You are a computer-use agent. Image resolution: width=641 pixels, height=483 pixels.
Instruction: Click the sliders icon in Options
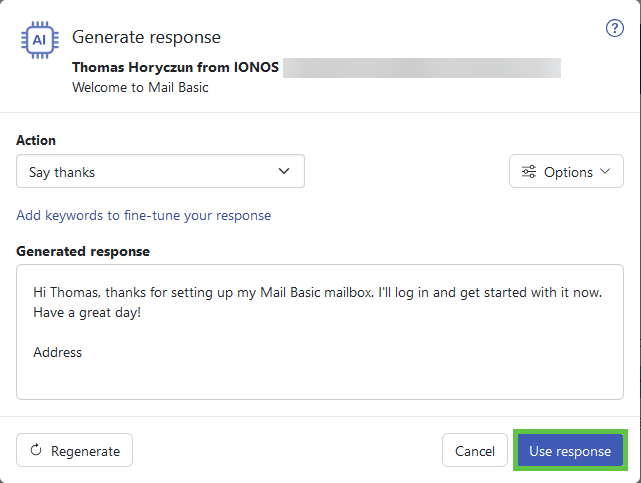point(529,172)
